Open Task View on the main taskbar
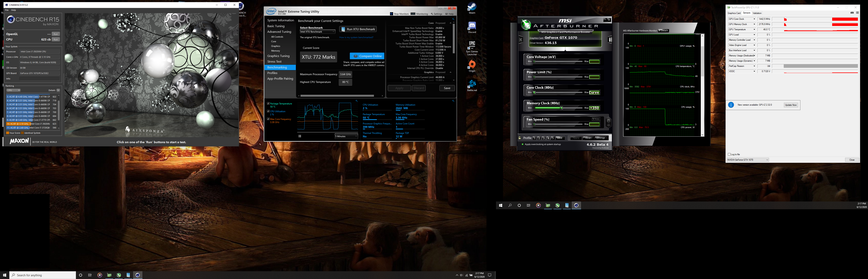This screenshot has width=868, height=279. [90, 275]
